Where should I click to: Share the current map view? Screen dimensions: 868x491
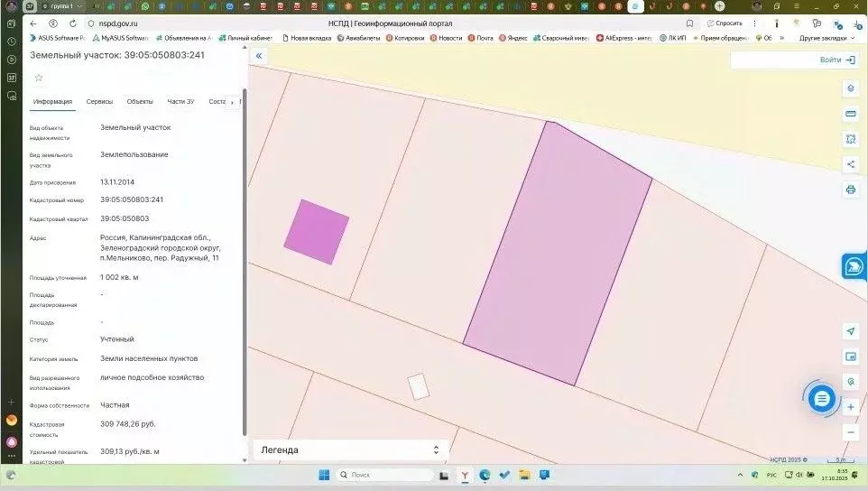(x=850, y=164)
